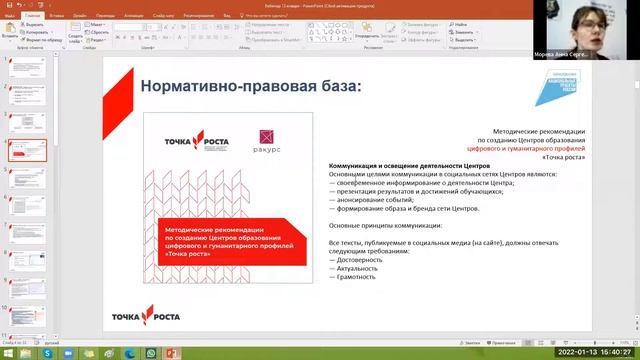Decrease the font size
The height and width of the screenshot is (360, 640).
173,27
